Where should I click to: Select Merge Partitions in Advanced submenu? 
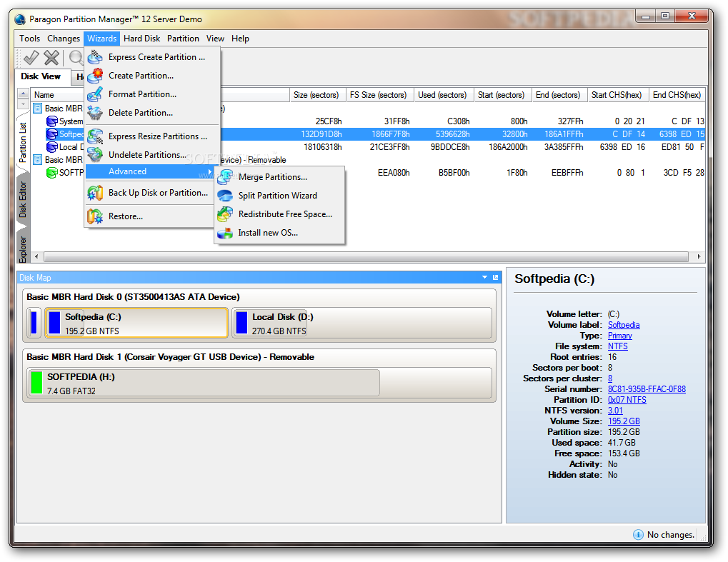coord(279,177)
